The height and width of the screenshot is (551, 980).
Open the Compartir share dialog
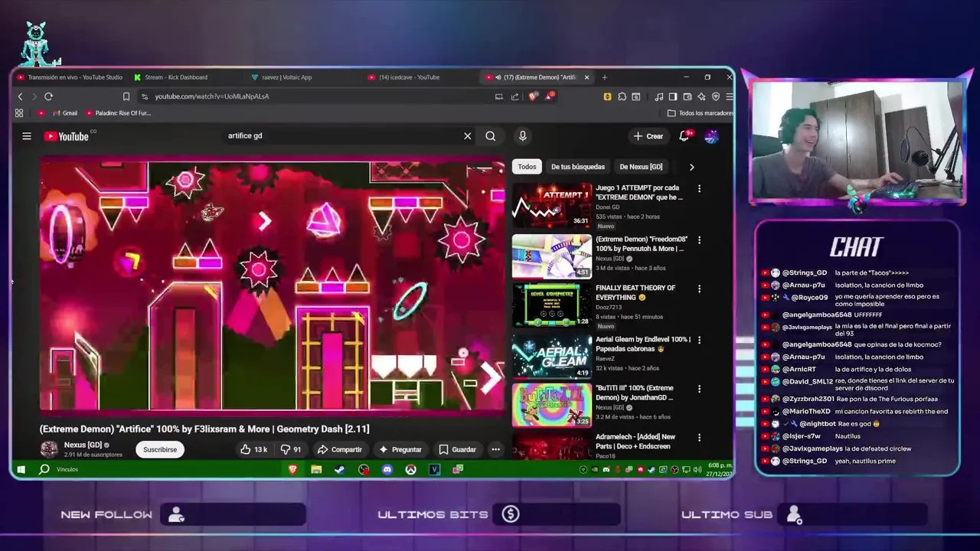(339, 450)
